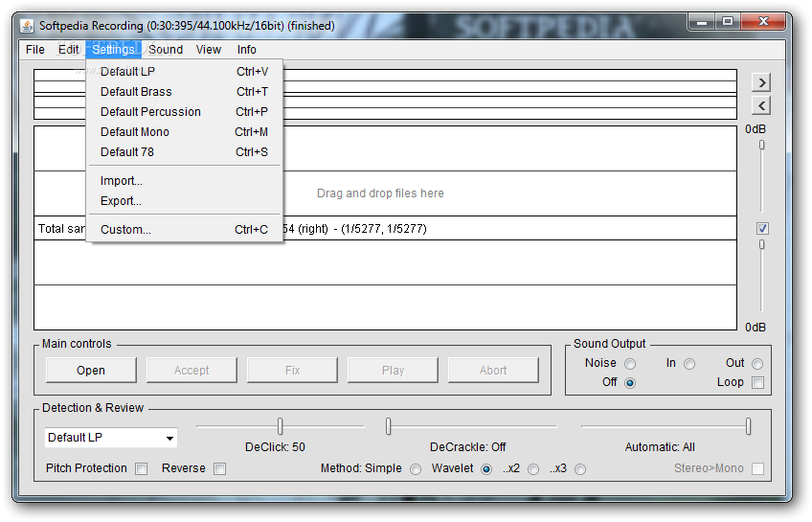
Task: Click the Java app icon in title bar
Action: click(27, 25)
